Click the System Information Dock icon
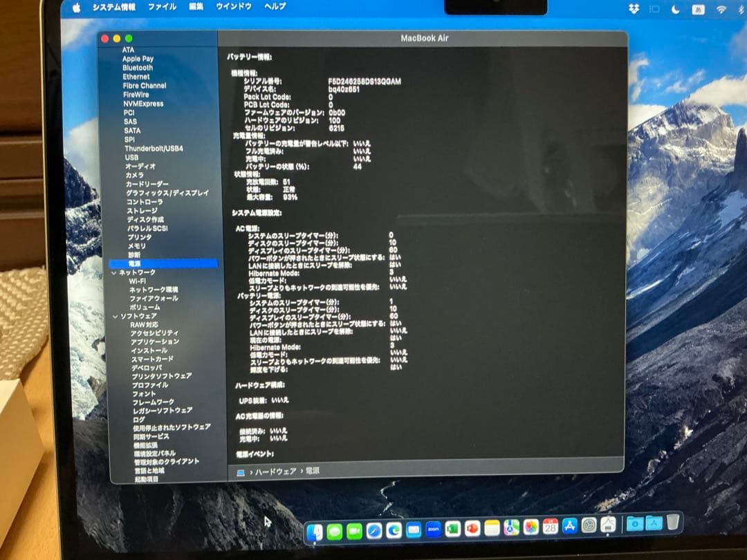This screenshot has height=560, width=747. pyautogui.click(x=608, y=525)
